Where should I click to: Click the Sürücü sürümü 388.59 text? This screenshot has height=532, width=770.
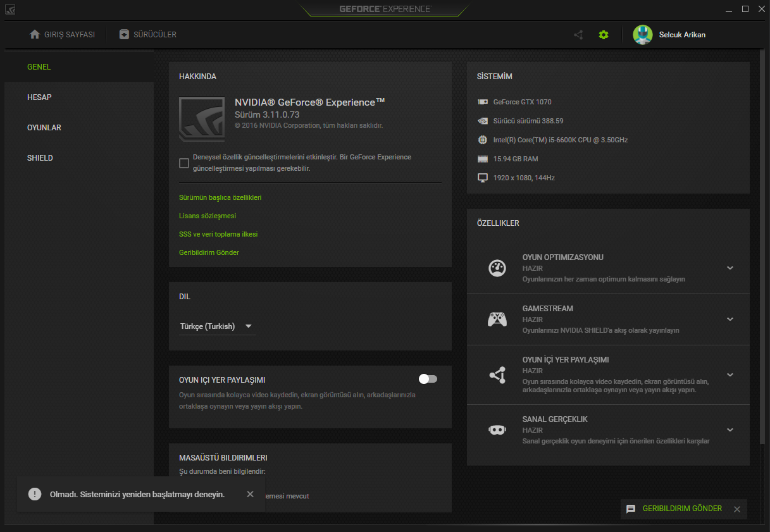[x=528, y=121]
